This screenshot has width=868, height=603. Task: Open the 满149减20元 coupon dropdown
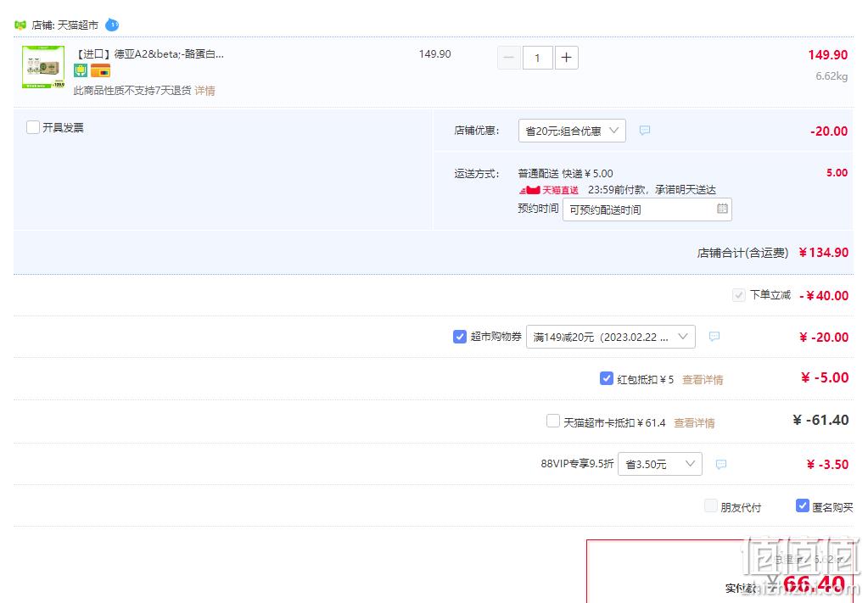point(611,337)
